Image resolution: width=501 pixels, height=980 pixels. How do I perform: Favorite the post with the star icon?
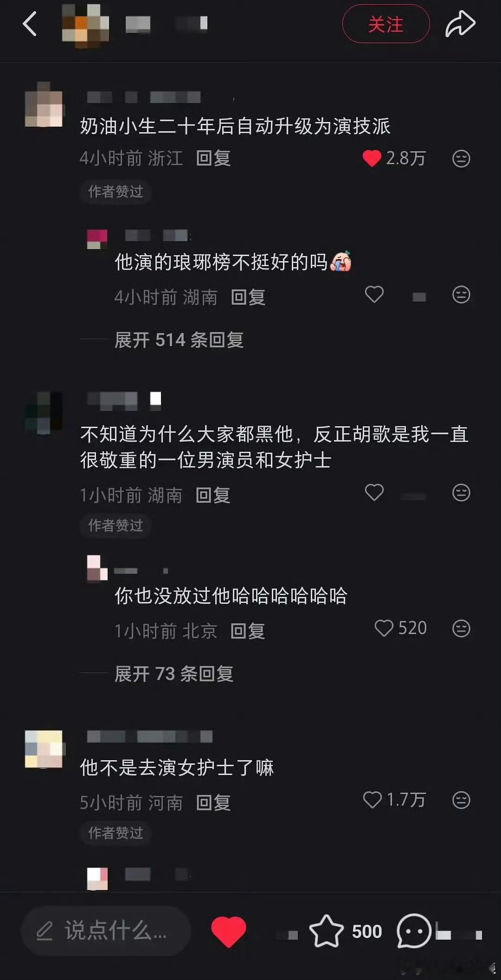pos(326,931)
